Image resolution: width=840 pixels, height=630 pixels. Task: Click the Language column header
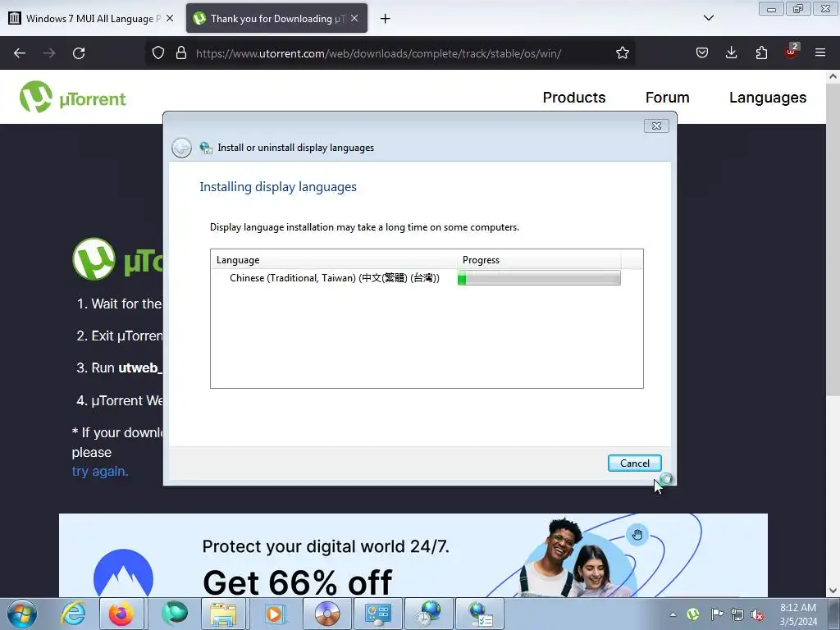(333, 260)
